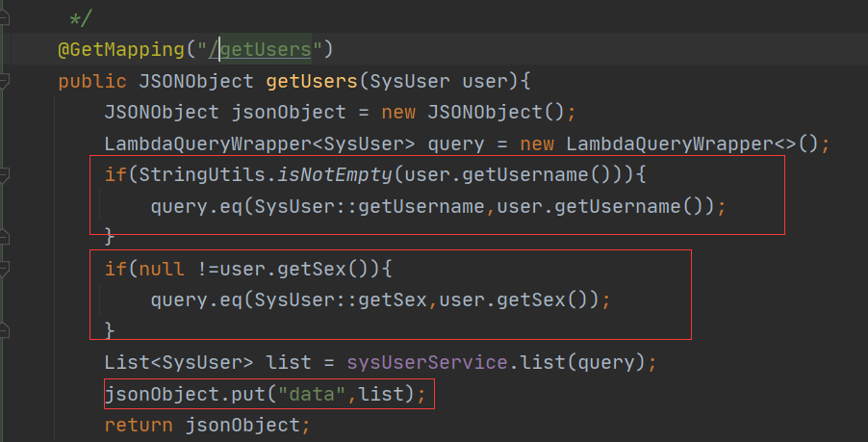Click LambdaQueryWrapper<SysUser> type declaration
The height and width of the screenshot is (442, 868).
259,144
